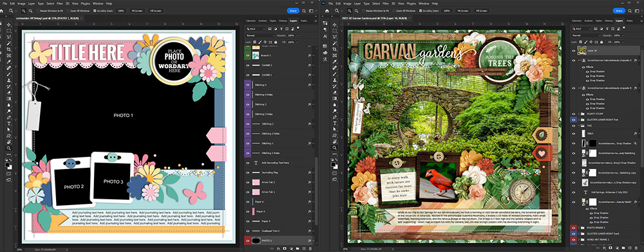
Task: Hide Layer 10 in right window
Action: pos(573,50)
